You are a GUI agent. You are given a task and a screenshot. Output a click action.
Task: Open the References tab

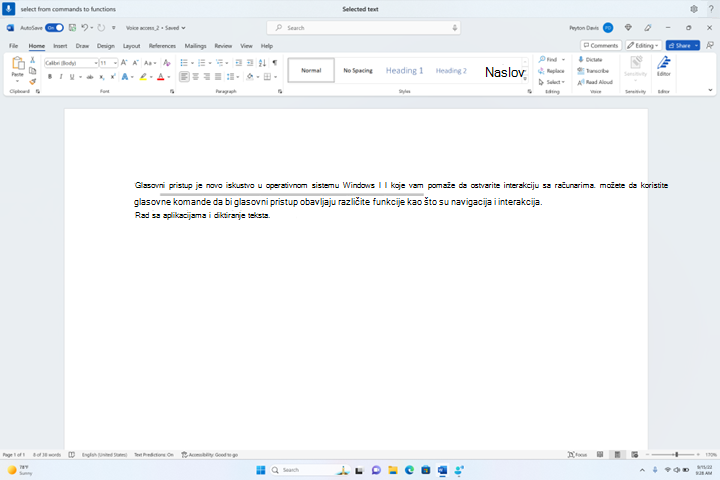pos(162,45)
